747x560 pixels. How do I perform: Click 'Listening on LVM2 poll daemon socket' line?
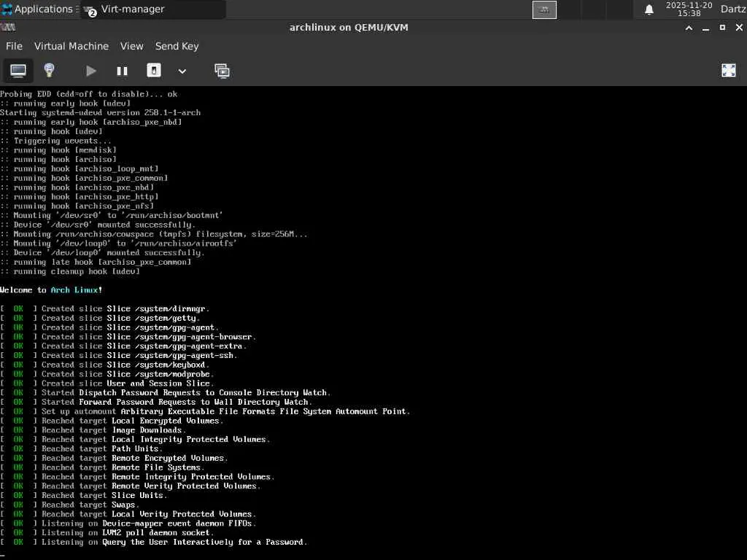pyautogui.click(x=107, y=533)
